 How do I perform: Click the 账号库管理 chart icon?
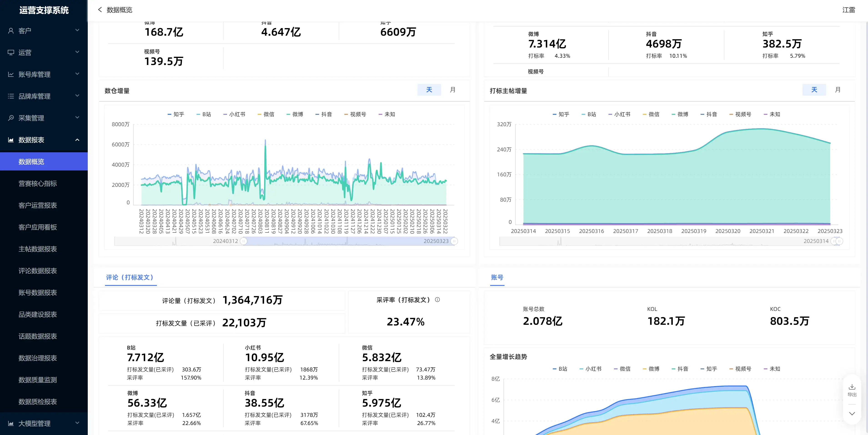coord(11,75)
